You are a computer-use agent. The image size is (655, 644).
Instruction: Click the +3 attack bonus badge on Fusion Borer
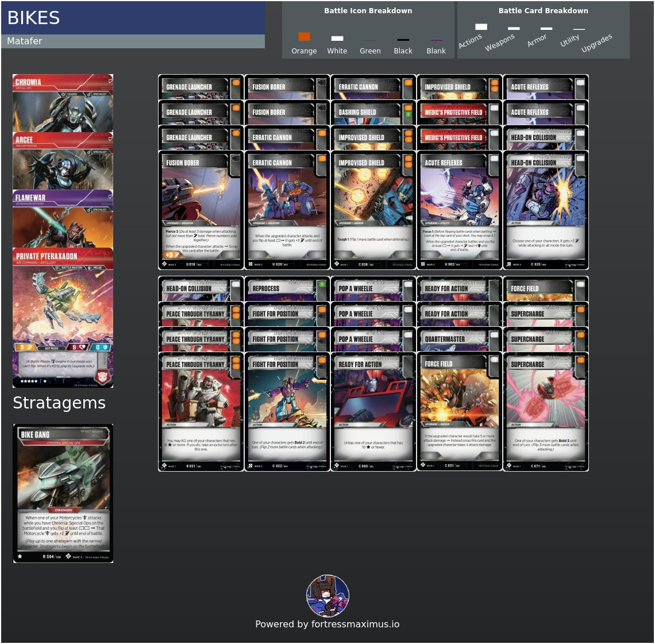172,254
